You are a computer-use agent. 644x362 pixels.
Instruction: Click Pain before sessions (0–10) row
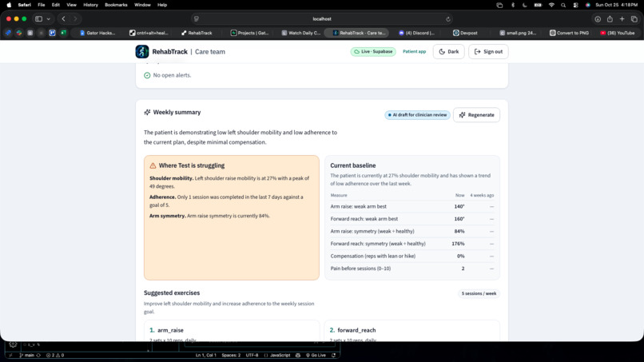pos(412,269)
